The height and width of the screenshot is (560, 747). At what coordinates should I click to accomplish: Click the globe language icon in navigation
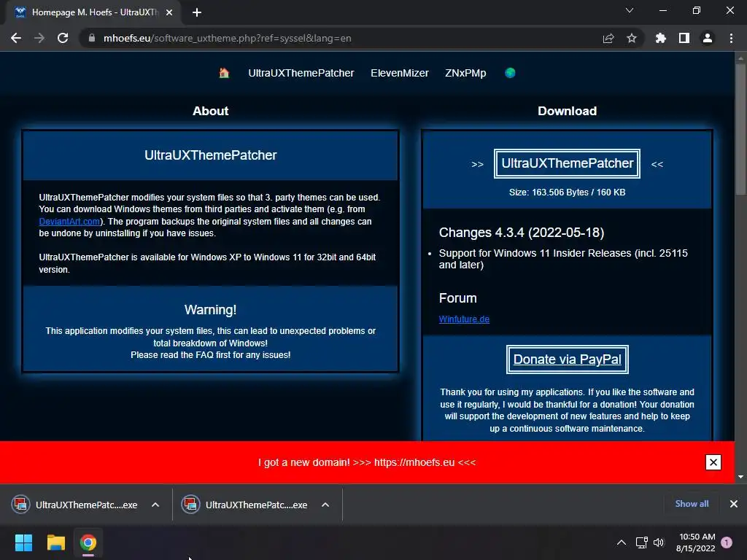510,73
